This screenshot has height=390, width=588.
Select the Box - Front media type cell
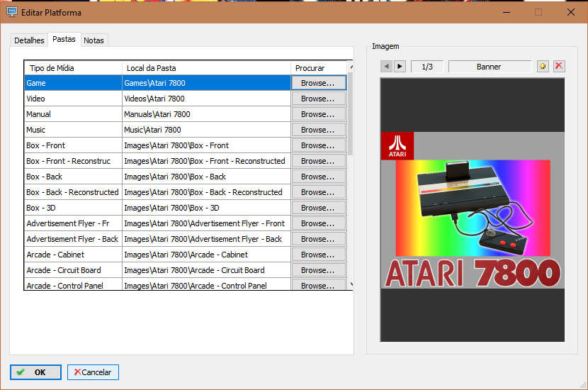[x=73, y=145]
